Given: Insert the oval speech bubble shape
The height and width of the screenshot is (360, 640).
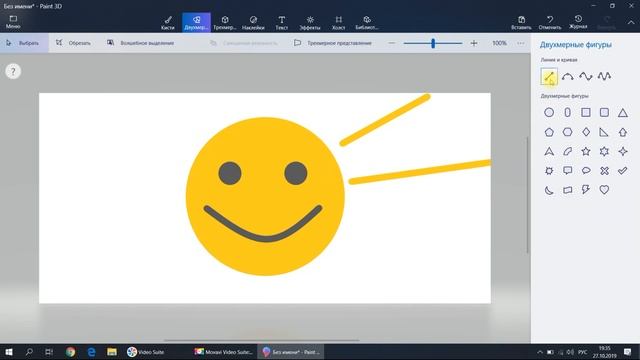Looking at the screenshot, I should click(586, 171).
